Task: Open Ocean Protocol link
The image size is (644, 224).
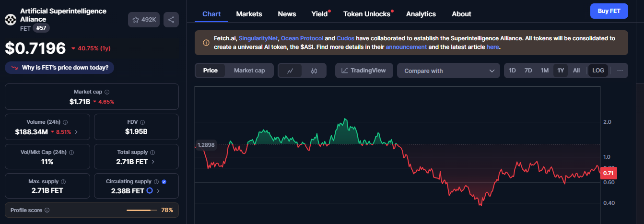Action: (302, 38)
